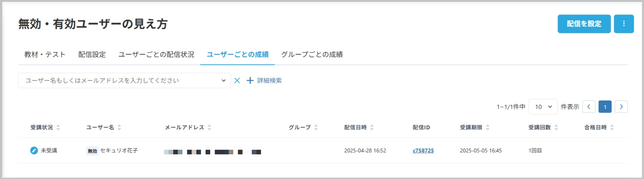
Task: Open the 10 件表示 page size dropdown
Action: 543,107
